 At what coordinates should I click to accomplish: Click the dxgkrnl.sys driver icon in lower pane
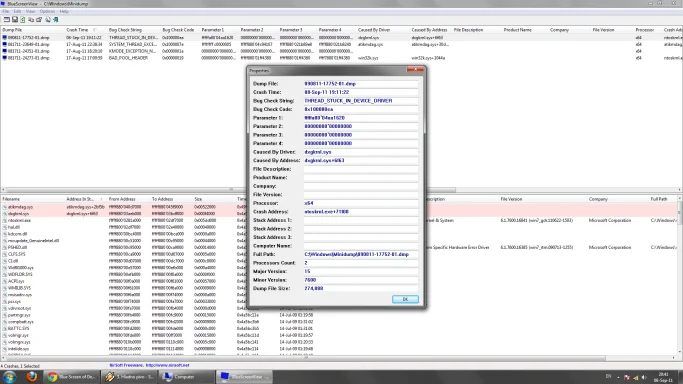(5, 214)
